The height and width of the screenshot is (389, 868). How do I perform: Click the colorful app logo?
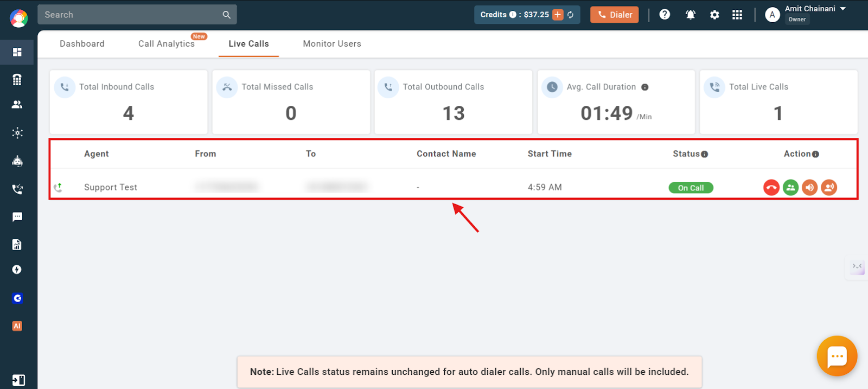click(x=18, y=18)
